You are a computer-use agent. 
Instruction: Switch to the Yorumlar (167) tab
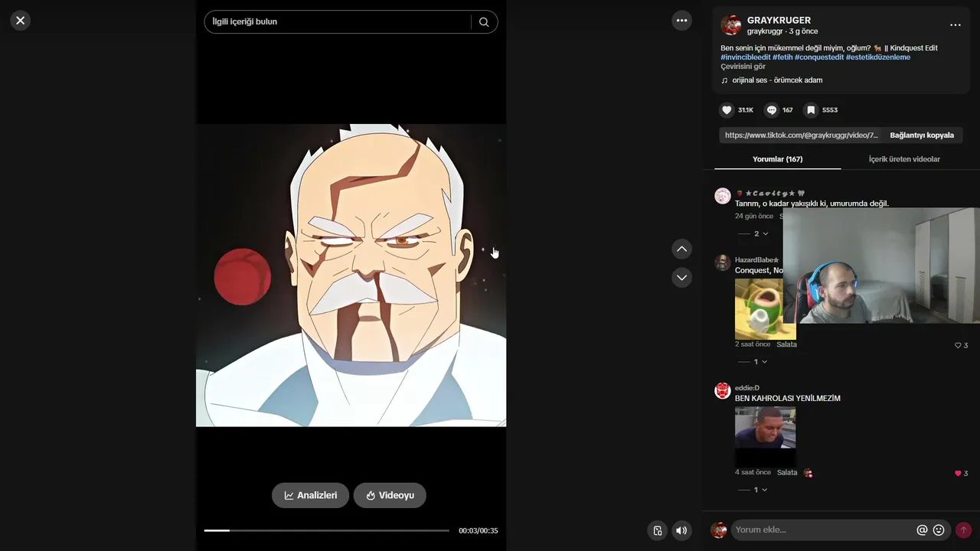777,159
